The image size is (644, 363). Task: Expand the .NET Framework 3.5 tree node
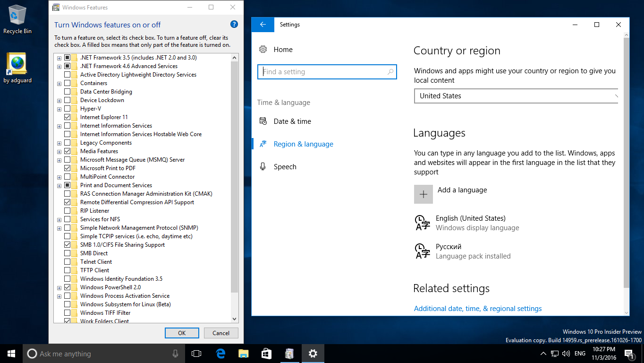pos(59,58)
